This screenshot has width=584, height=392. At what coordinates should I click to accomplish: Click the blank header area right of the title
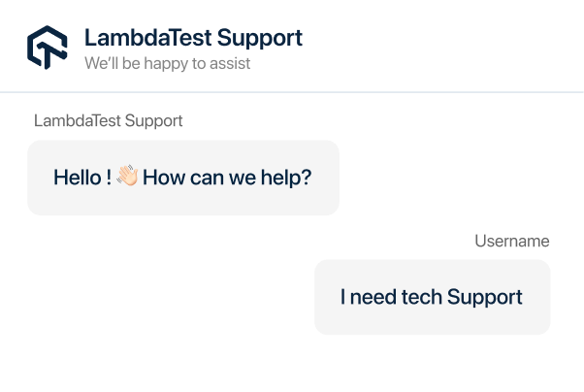pyautogui.click(x=446, y=47)
